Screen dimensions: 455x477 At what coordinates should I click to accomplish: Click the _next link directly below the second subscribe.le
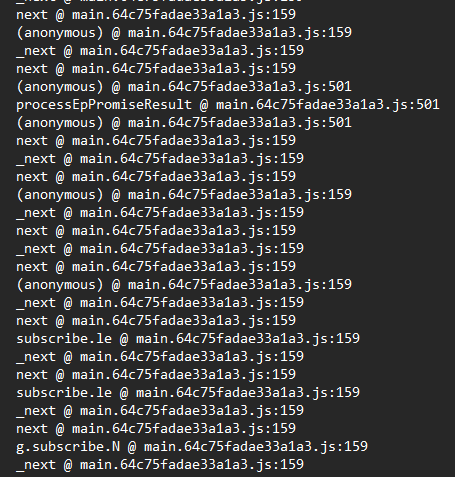coord(192,411)
